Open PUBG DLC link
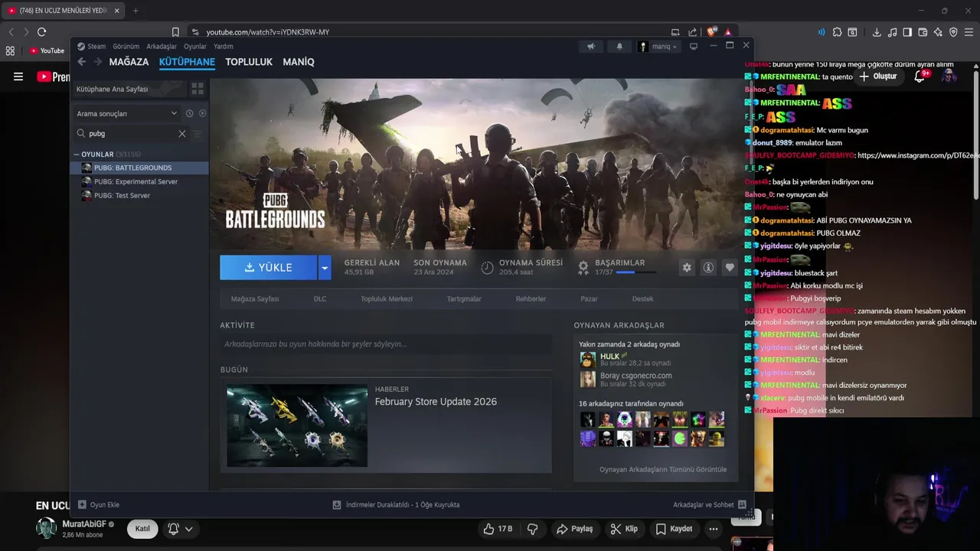Screen dimensions: 980x551 [320, 299]
